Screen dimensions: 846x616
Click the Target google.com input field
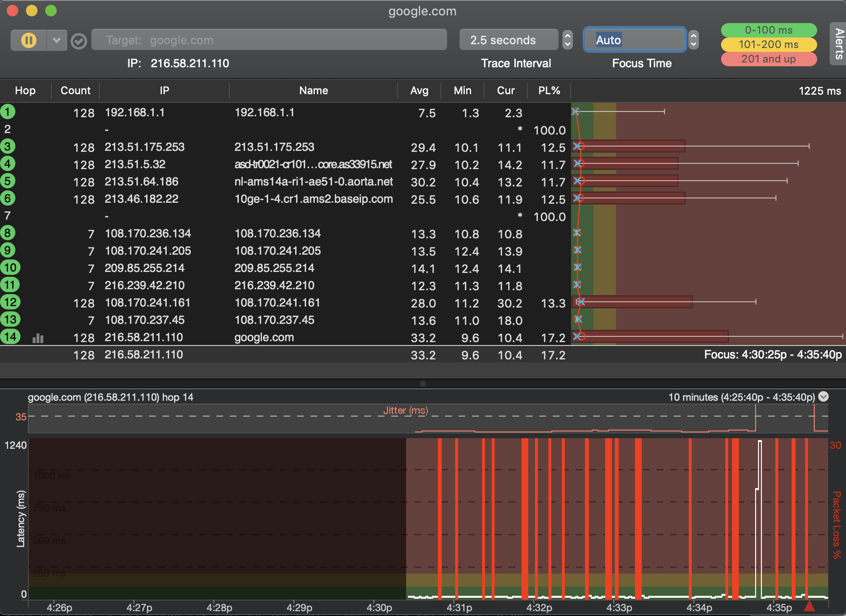pyautogui.click(x=269, y=40)
